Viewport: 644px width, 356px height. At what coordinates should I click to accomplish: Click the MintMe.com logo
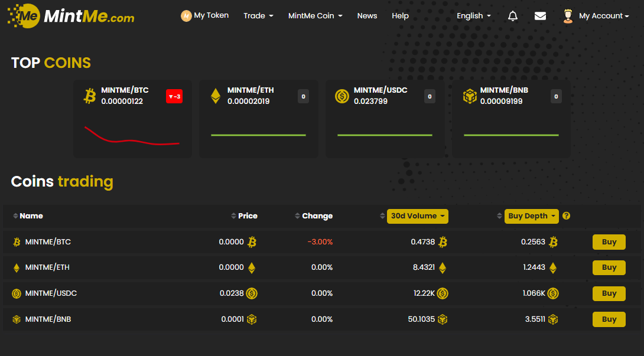click(x=71, y=16)
